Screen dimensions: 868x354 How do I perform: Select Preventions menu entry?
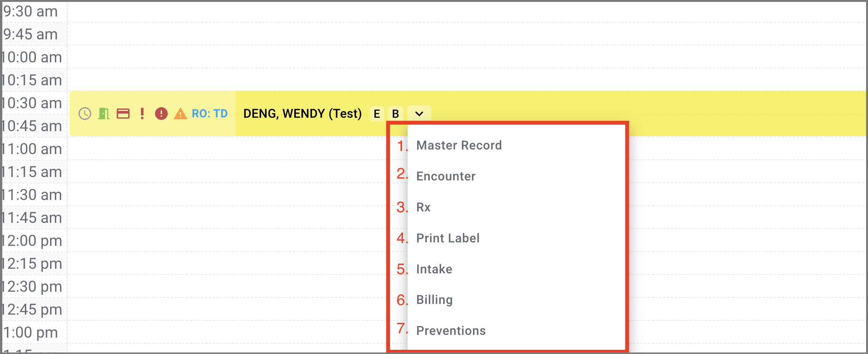click(451, 331)
